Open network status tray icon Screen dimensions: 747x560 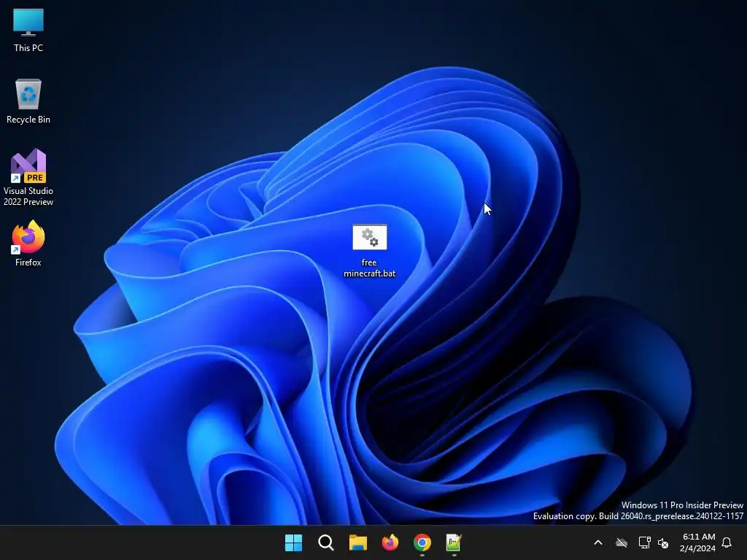[x=645, y=542]
